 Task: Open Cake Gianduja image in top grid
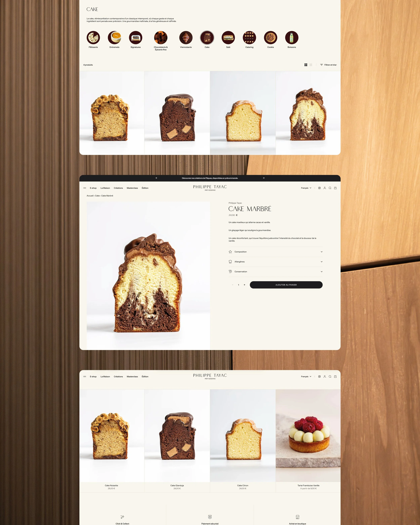tap(177, 113)
